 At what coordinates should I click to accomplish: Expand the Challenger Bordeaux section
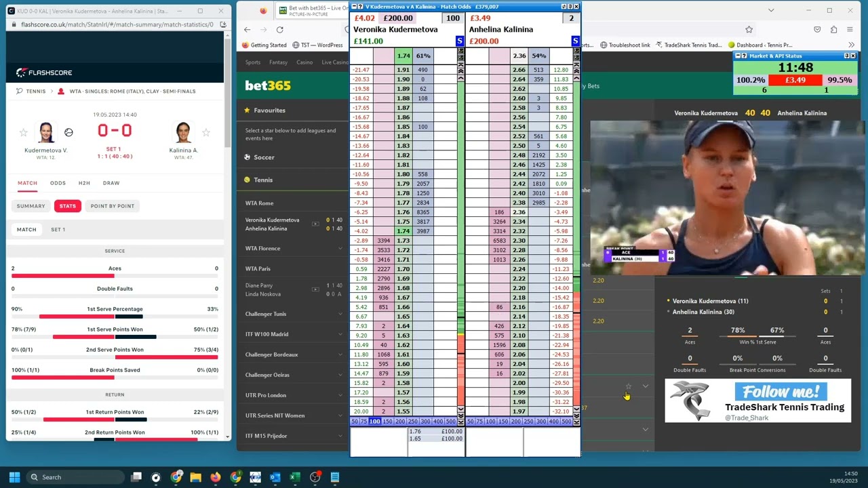click(340, 354)
